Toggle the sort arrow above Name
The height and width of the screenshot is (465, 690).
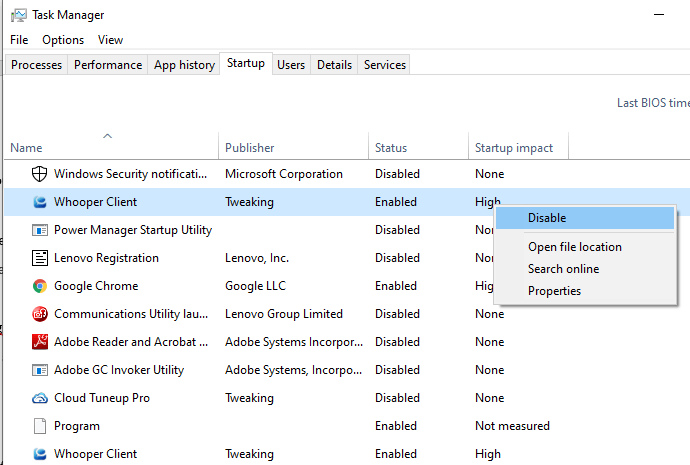[107, 136]
